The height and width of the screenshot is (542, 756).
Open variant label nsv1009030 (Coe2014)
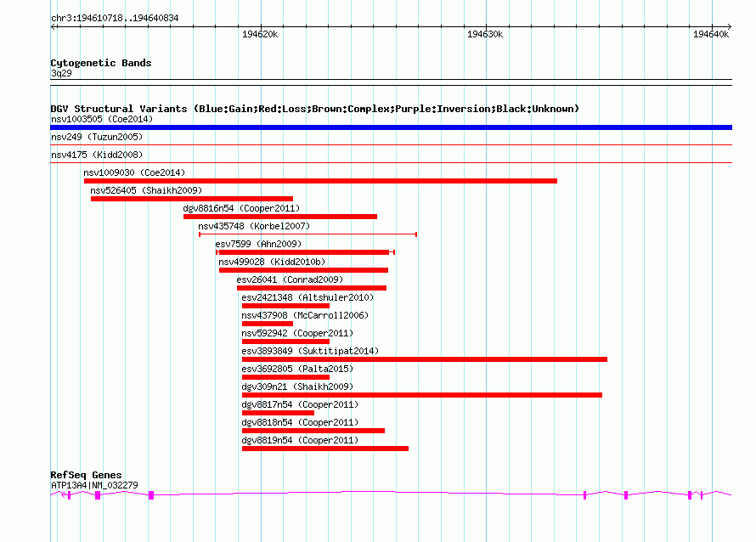[134, 172]
